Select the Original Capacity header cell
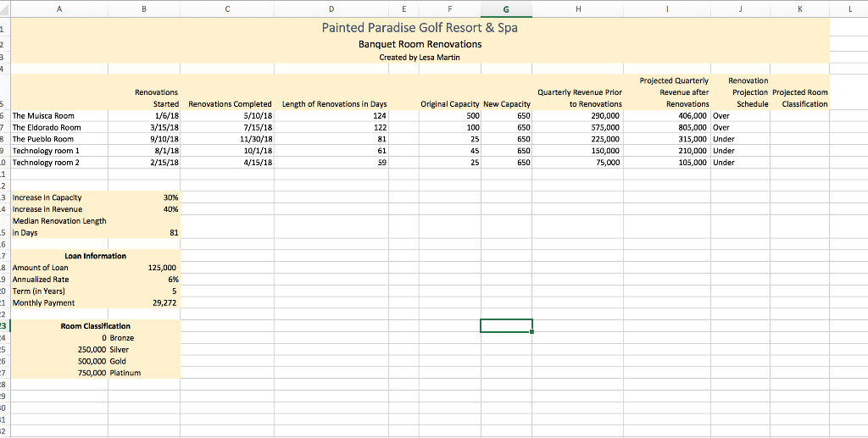The image size is (868, 438). click(450, 92)
